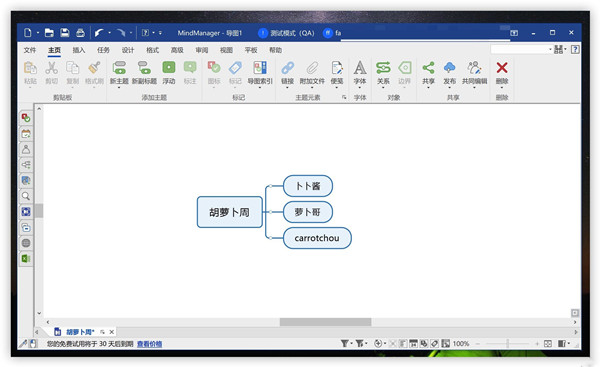Undo the last action
This screenshot has width=600, height=367.
99,33
